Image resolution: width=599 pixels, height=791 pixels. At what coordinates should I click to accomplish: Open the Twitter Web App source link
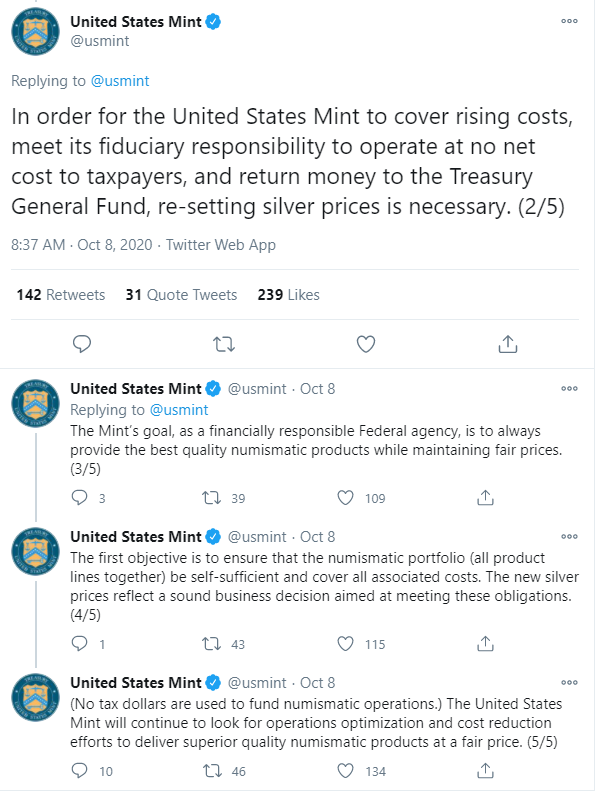point(221,245)
